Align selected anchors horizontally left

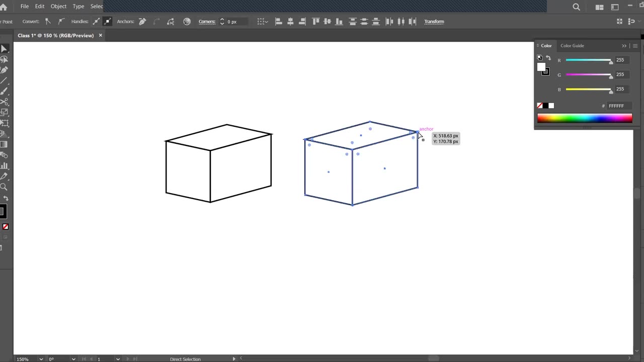(279, 22)
